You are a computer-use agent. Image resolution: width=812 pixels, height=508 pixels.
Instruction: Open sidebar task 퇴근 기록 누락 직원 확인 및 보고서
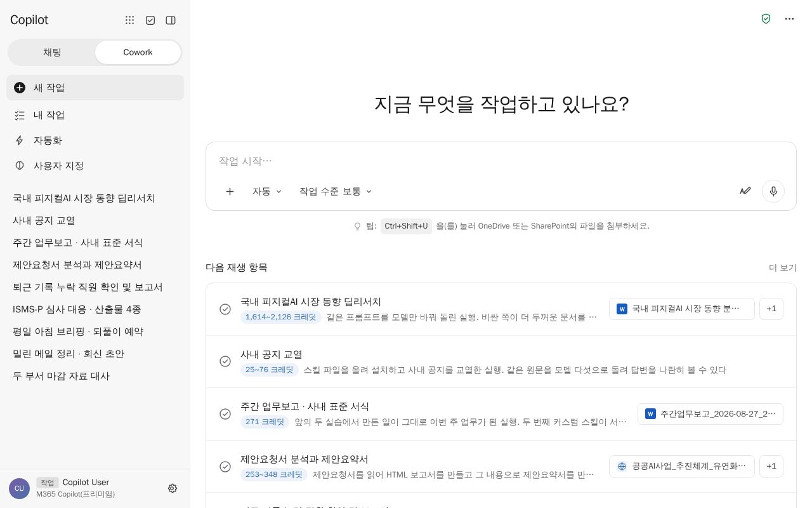coord(95,287)
